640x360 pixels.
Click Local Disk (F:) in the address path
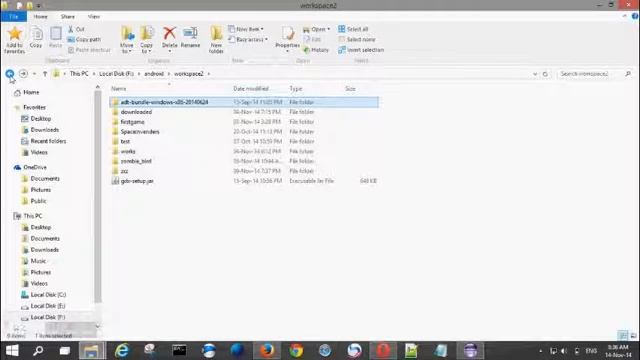click(116, 74)
